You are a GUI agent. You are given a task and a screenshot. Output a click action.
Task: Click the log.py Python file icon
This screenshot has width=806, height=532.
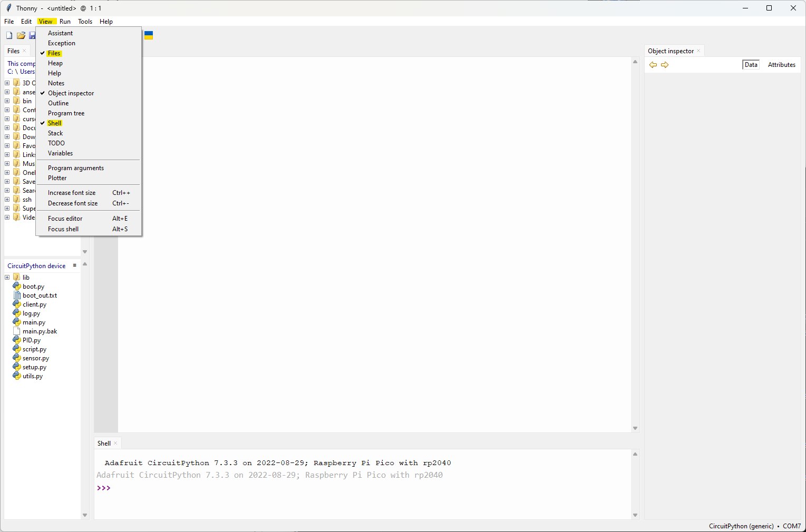coord(17,313)
